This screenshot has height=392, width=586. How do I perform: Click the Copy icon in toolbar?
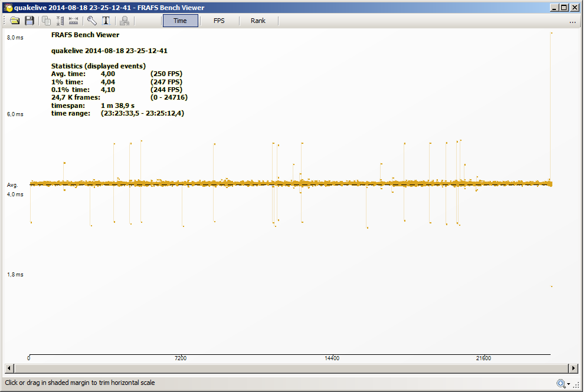click(46, 21)
